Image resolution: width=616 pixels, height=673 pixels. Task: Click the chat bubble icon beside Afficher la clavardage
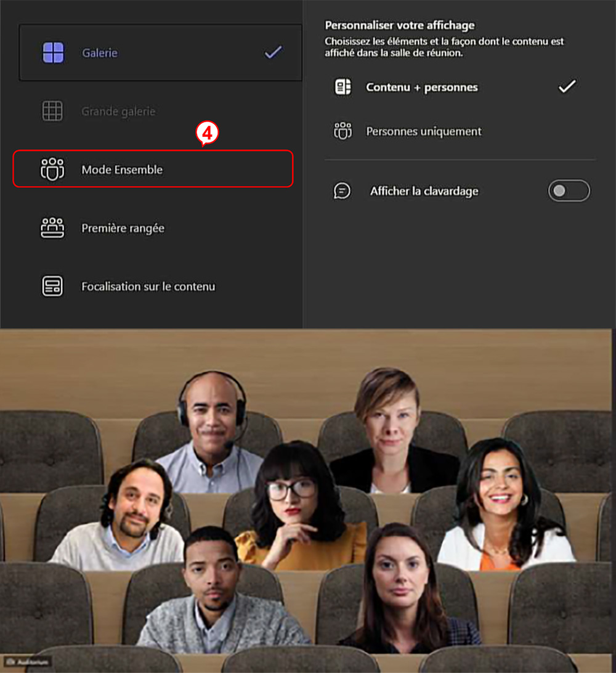(342, 191)
